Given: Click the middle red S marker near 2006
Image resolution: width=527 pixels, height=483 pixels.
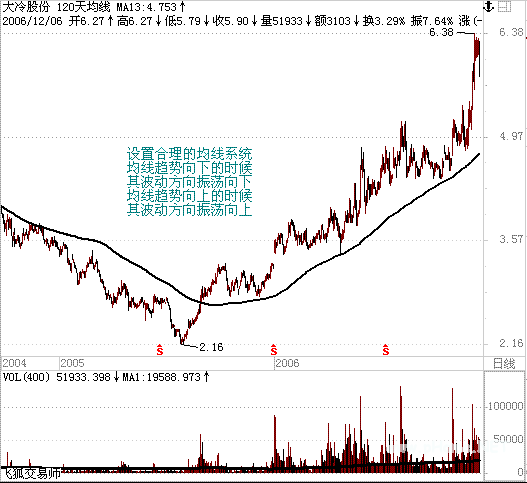Looking at the screenshot, I should [x=274, y=350].
